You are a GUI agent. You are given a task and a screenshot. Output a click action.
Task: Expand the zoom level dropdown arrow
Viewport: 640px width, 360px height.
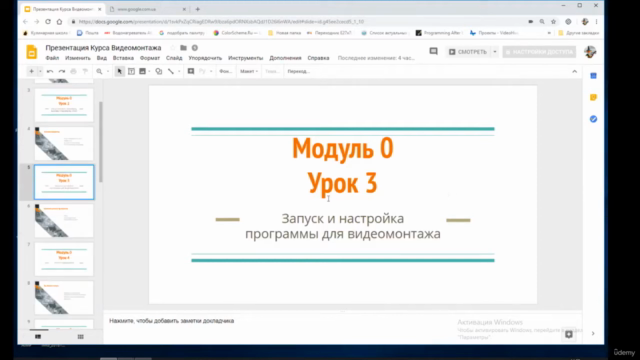point(108,71)
